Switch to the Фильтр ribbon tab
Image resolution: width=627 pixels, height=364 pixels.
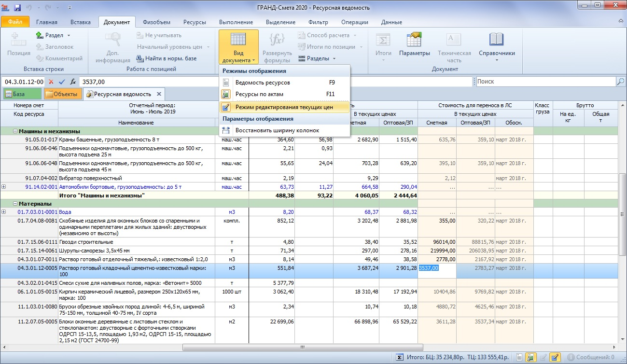point(318,22)
